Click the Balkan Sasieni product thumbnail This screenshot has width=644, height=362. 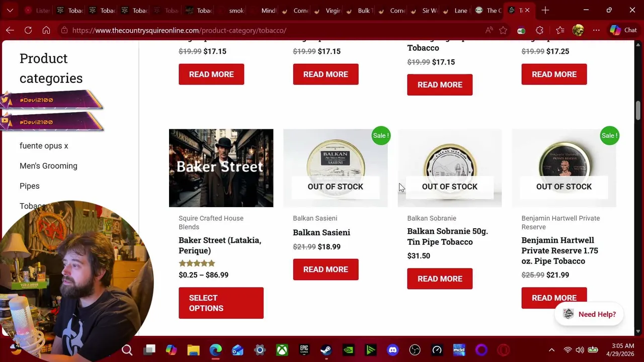336,168
